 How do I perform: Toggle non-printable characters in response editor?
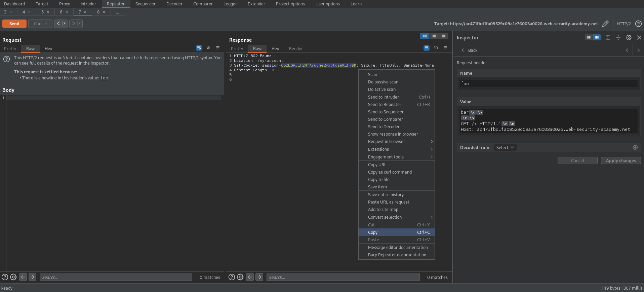(436, 48)
